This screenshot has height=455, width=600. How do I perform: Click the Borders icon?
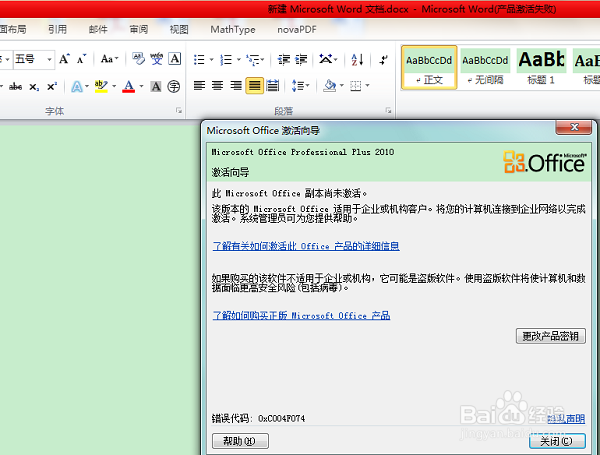pos(355,86)
